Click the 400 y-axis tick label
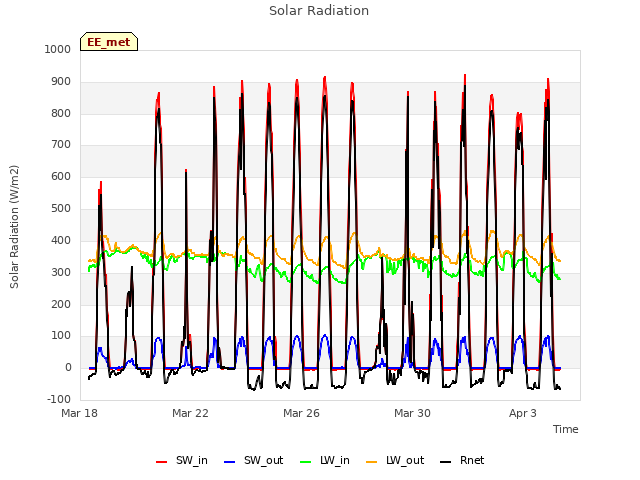 point(61,240)
